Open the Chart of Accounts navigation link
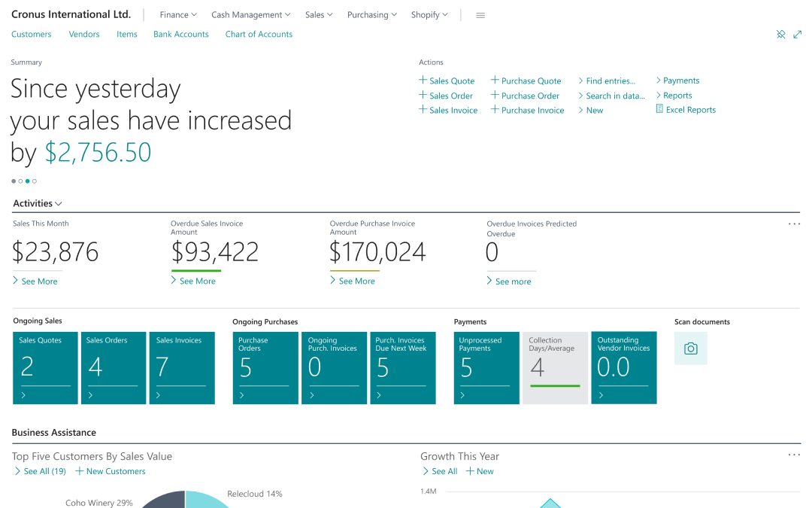Viewport: 812px width, 508px height. tap(259, 34)
